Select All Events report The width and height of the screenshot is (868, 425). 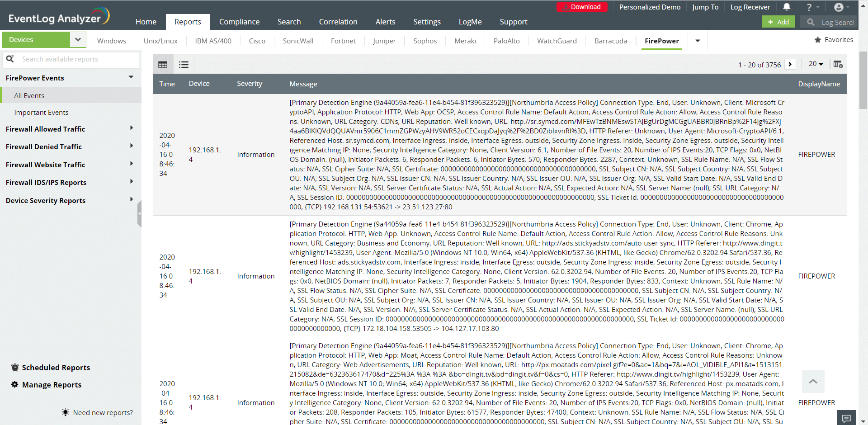tap(71, 95)
